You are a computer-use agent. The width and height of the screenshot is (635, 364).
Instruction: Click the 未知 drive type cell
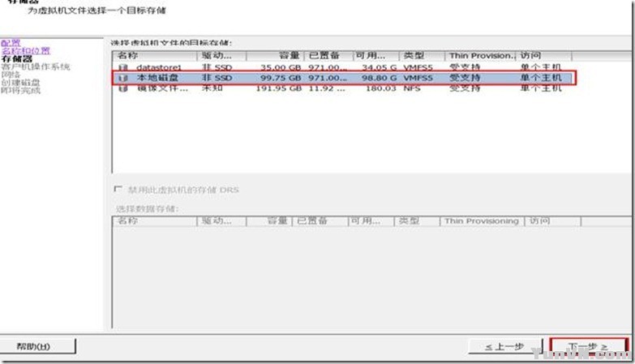pos(212,88)
